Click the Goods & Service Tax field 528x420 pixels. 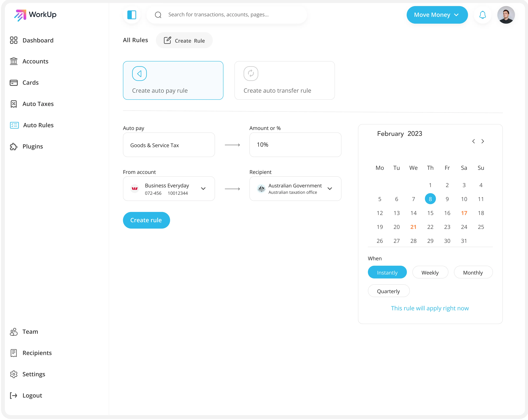click(169, 145)
